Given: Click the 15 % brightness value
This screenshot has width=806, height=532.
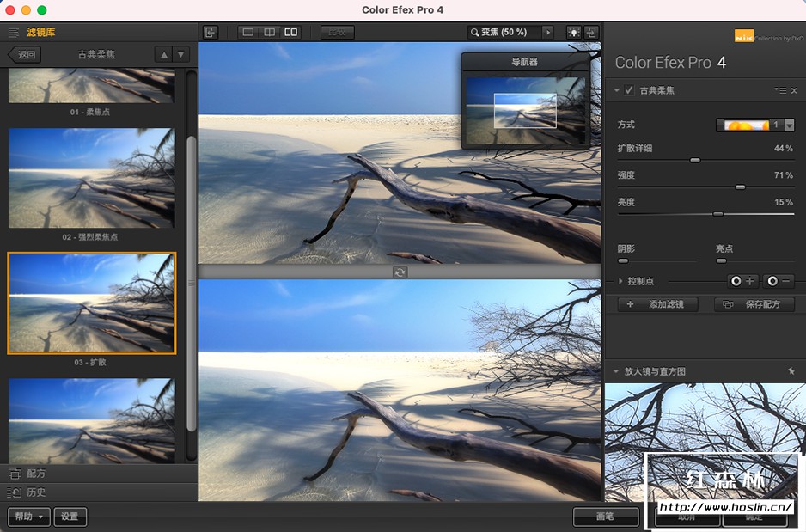Looking at the screenshot, I should (784, 202).
